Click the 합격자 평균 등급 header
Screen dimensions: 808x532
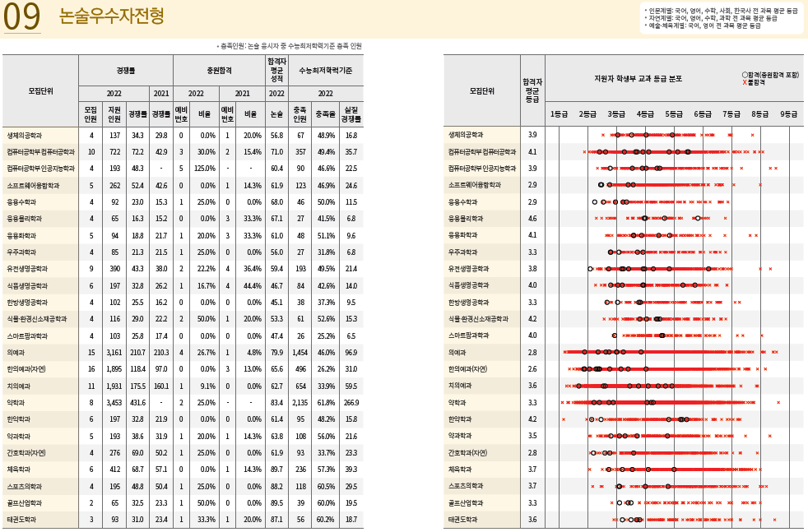(532, 90)
